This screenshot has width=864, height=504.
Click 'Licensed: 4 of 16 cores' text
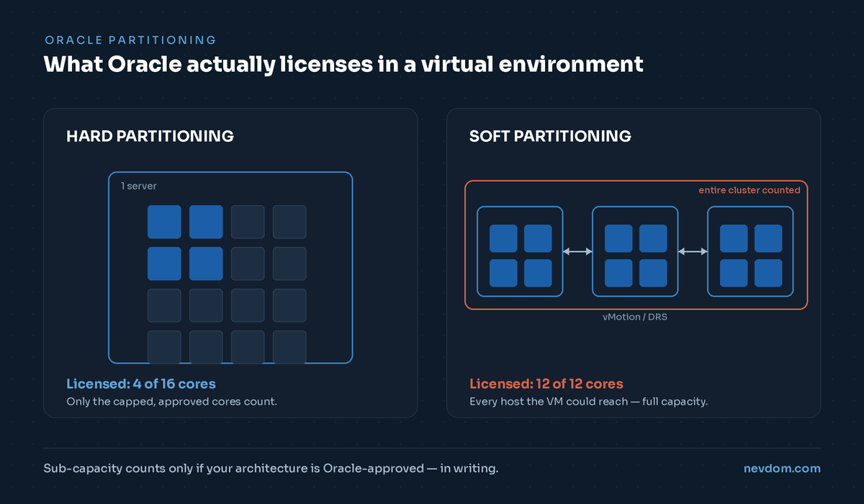[141, 384]
